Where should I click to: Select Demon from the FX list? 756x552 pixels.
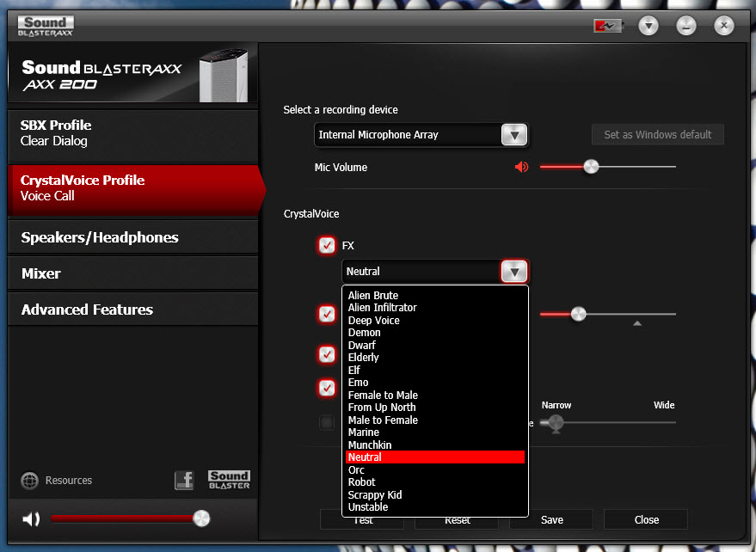(435, 333)
